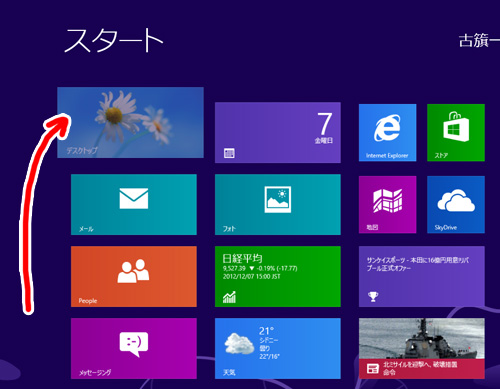500x389 pixels.
Task: Click the user account name at top right
Action: tap(479, 41)
